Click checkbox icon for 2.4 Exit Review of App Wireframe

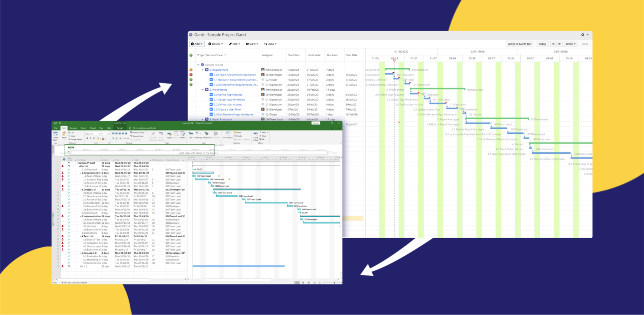211,114
